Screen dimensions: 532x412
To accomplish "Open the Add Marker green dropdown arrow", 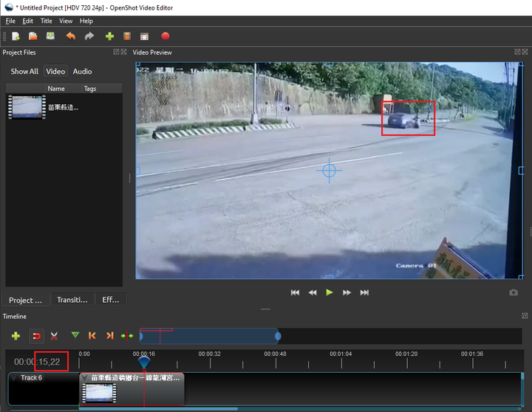I will pos(75,336).
